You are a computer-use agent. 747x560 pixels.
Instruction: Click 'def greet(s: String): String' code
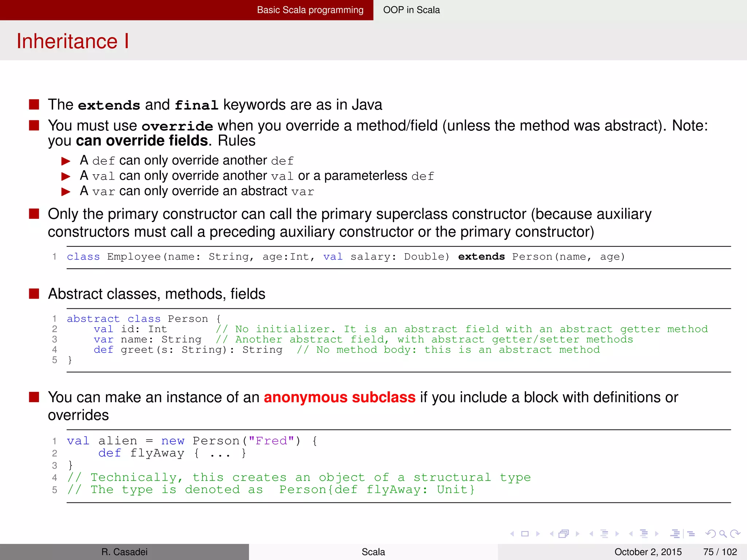point(188,350)
